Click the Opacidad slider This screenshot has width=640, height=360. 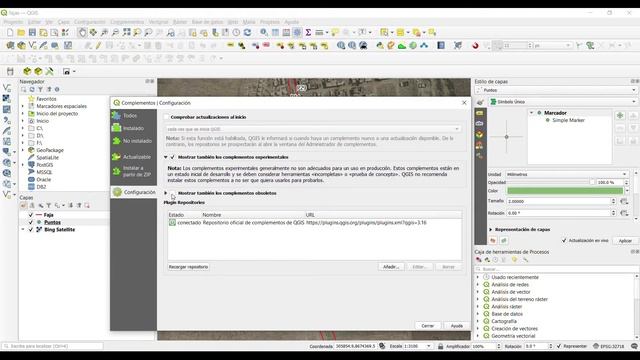point(550,182)
